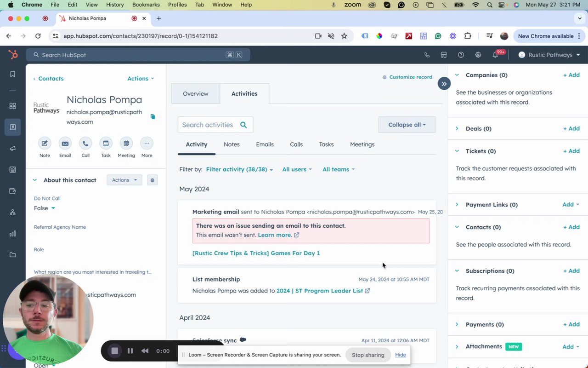This screenshot has height=368, width=588.
Task: Switch to the Emails activity tab
Action: (265, 144)
